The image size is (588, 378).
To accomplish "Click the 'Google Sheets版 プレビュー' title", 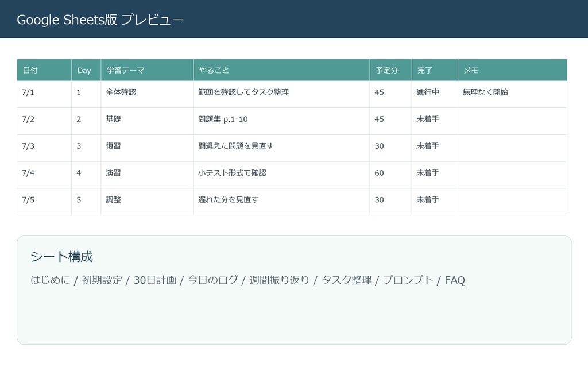I will pyautogui.click(x=100, y=20).
